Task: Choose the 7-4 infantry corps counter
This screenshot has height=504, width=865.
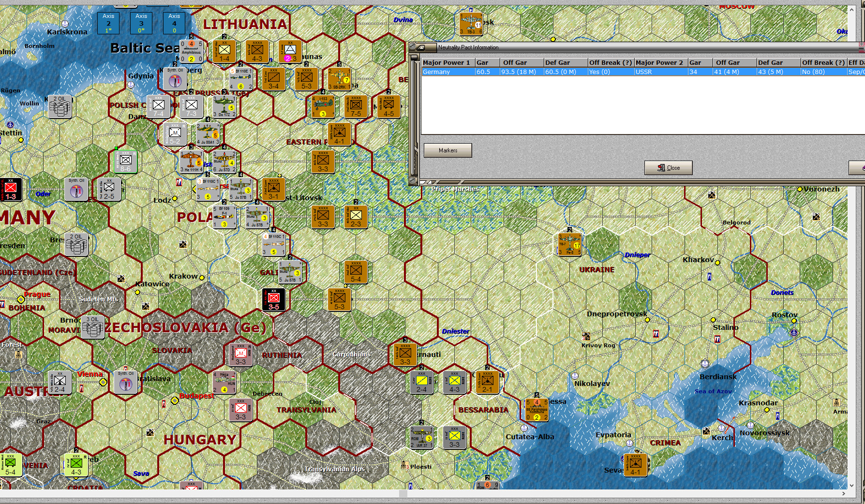Action: pyautogui.click(x=158, y=106)
